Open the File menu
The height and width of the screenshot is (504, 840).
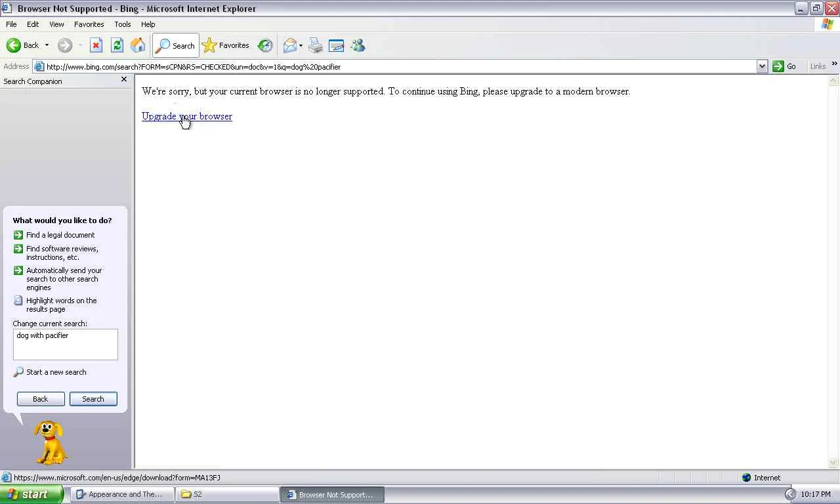point(11,24)
